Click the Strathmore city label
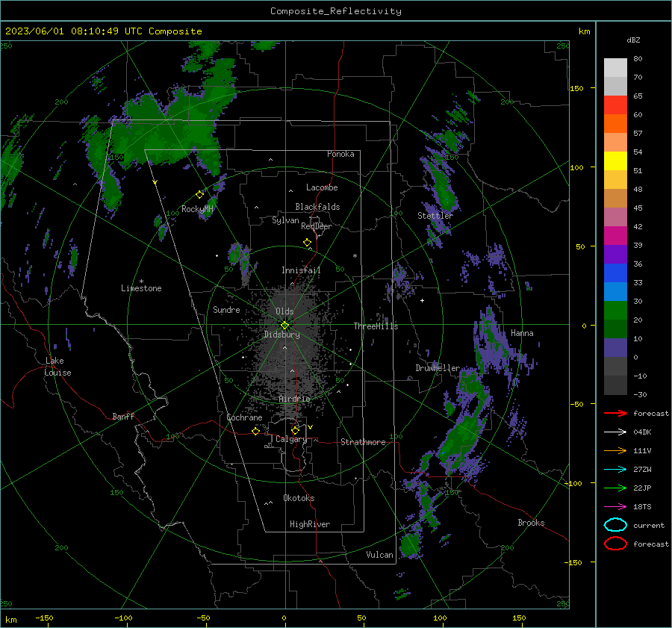Viewport: 672px width, 628px height. (363, 442)
